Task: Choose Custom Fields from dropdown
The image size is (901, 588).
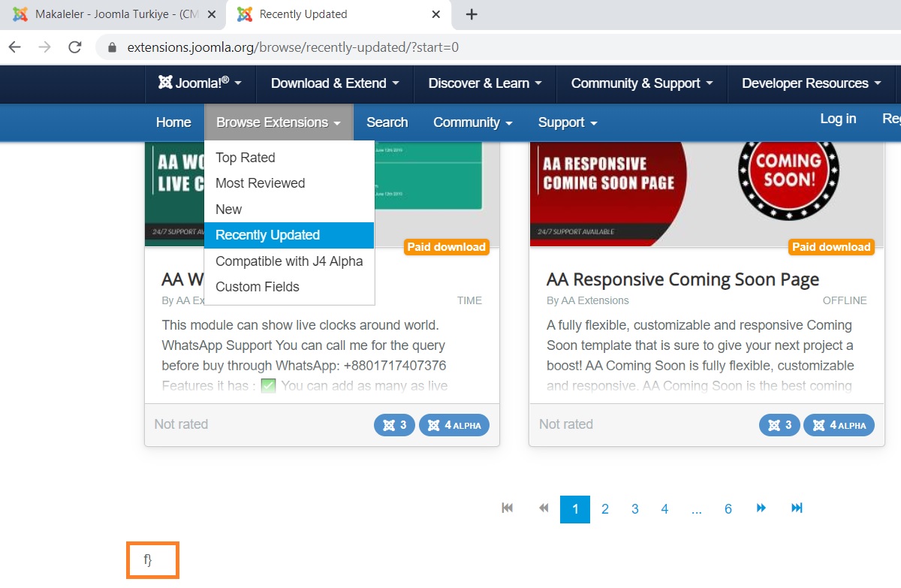Action: [x=289, y=287]
